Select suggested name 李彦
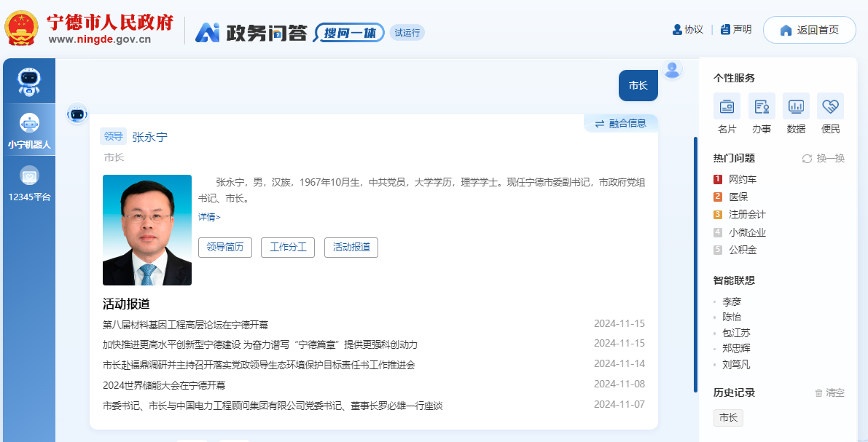Image resolution: width=868 pixels, height=442 pixels. click(731, 302)
